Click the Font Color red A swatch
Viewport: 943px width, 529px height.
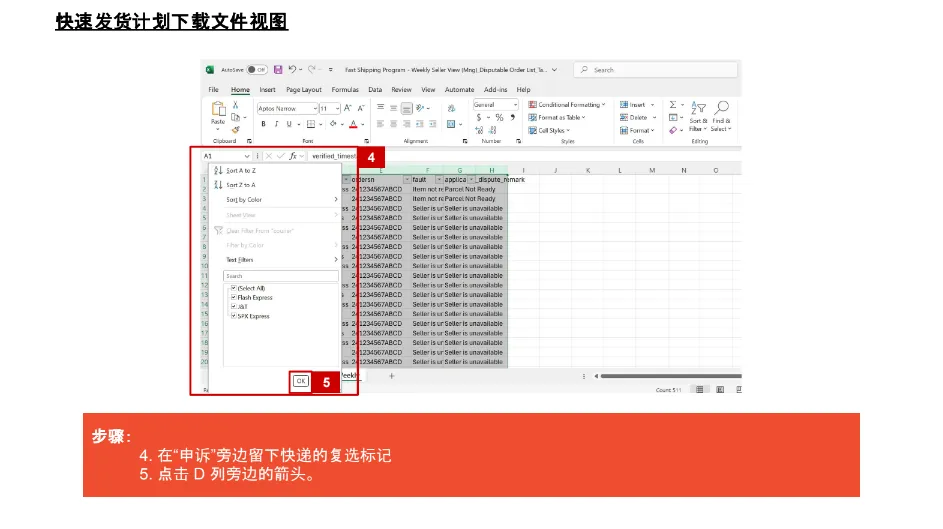[354, 124]
